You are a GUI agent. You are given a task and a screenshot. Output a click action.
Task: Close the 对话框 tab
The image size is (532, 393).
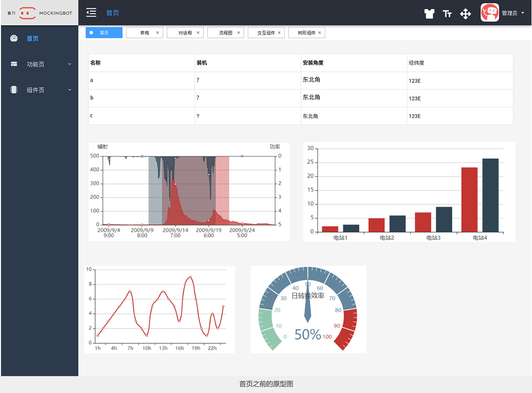pos(198,33)
